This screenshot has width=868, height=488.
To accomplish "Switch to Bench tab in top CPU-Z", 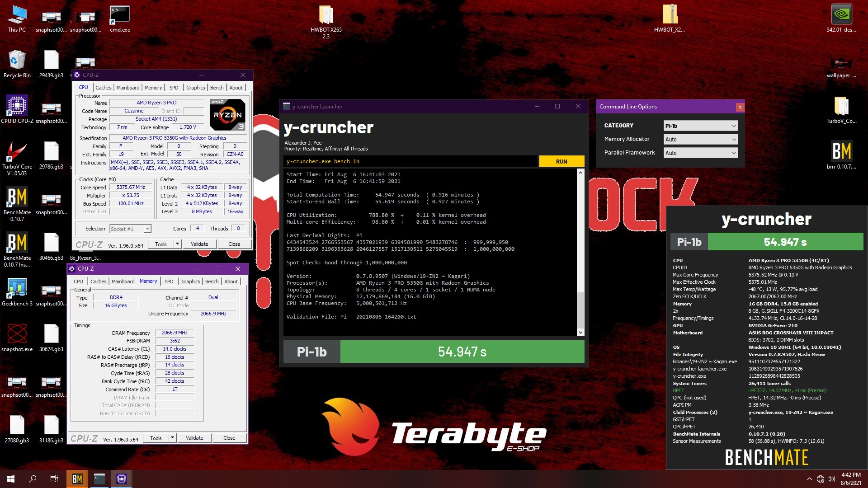I will (x=217, y=88).
